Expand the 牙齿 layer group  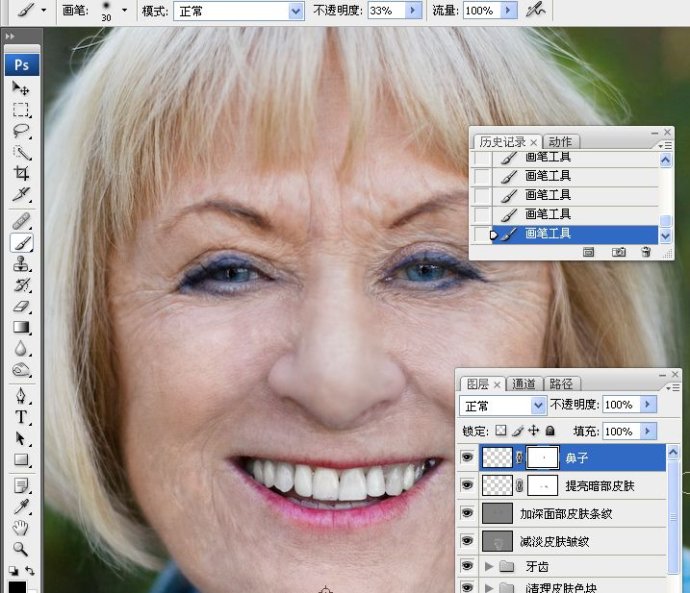tap(488, 566)
